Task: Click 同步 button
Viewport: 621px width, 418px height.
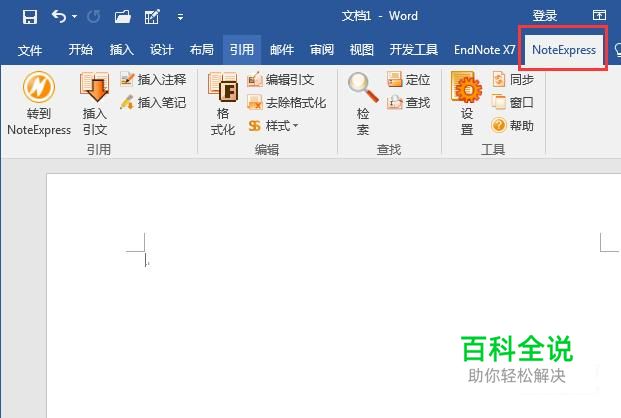Action: coord(513,80)
